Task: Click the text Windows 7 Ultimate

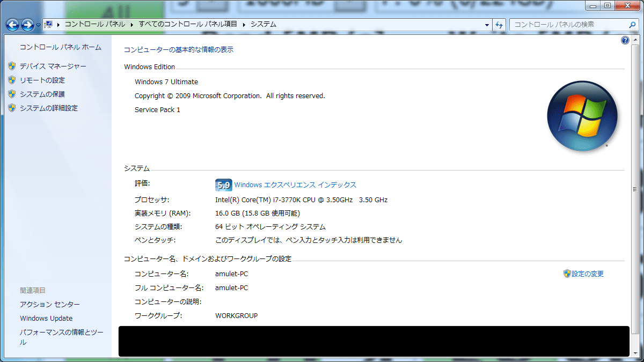Action: pyautogui.click(x=166, y=82)
